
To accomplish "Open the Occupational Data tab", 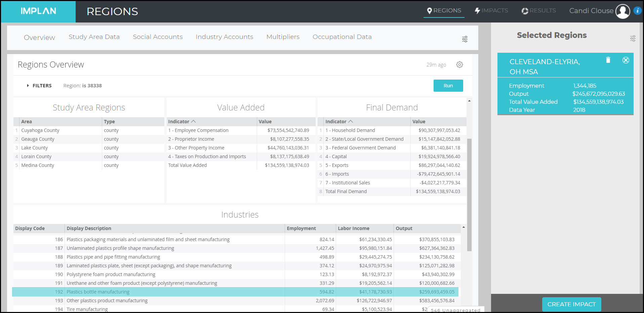I will click(342, 37).
